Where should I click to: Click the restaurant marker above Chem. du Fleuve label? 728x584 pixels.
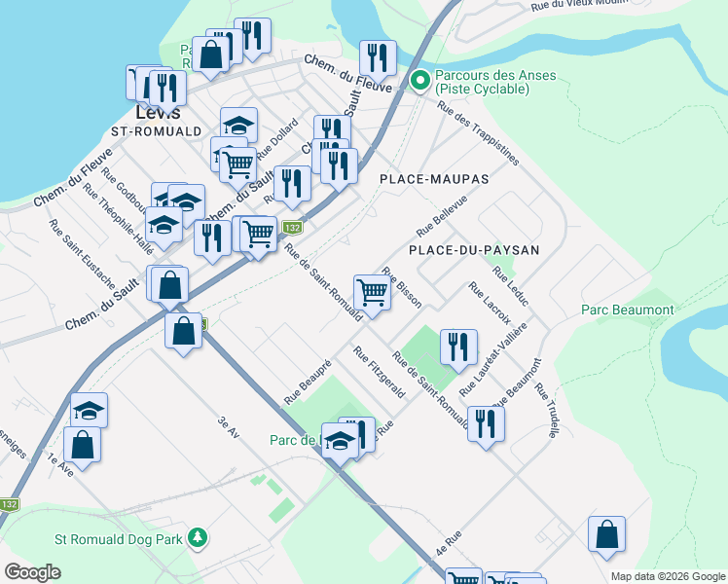[x=378, y=58]
